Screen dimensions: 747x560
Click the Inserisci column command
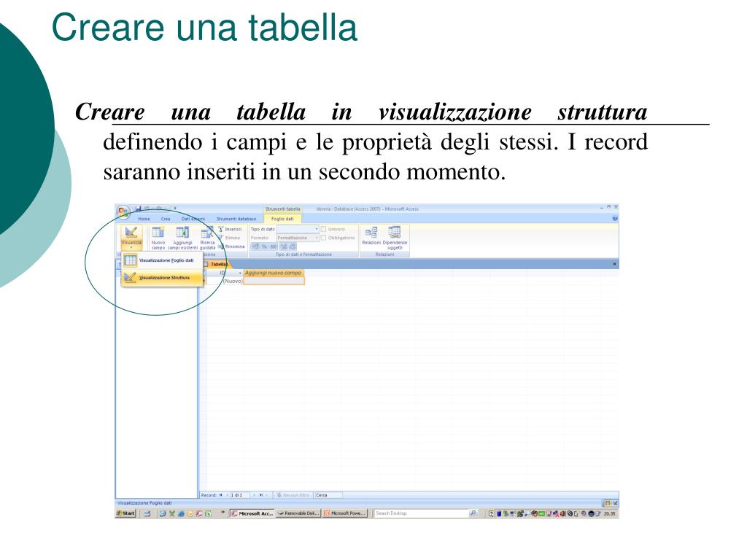[x=230, y=229]
